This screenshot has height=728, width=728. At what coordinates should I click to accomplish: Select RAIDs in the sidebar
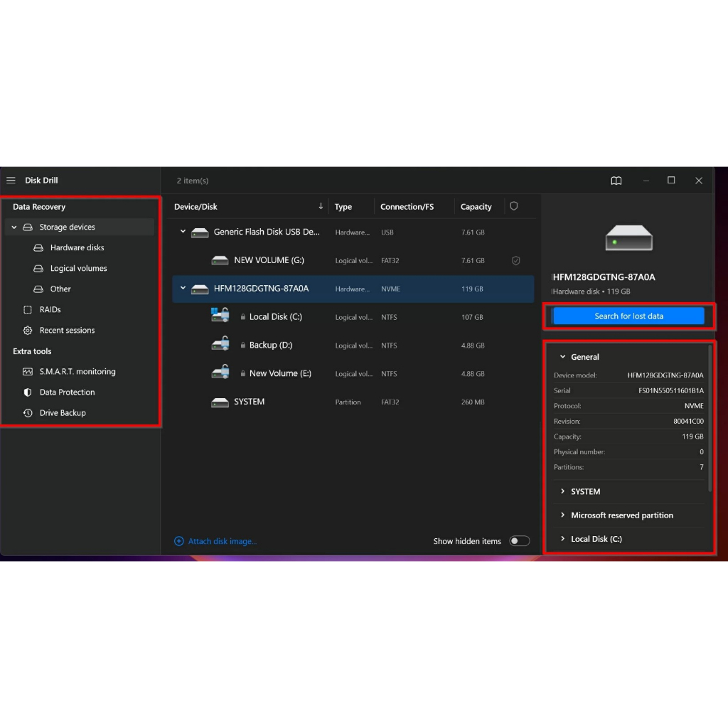click(50, 310)
